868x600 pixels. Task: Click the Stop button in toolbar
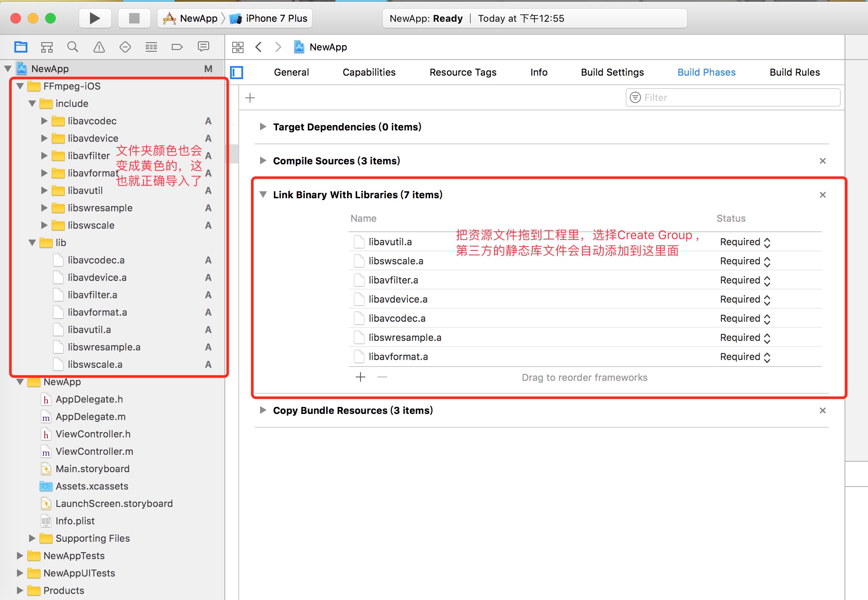(134, 18)
